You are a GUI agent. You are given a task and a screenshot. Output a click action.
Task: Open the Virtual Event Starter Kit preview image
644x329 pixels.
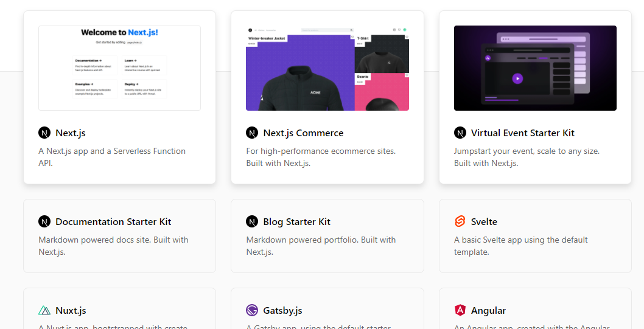[x=535, y=68]
